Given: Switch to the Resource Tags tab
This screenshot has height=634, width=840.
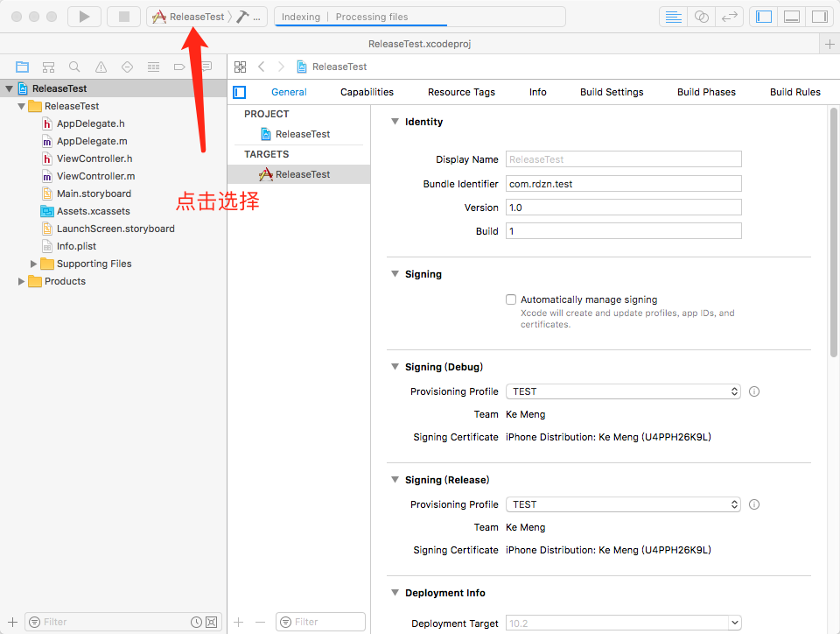Looking at the screenshot, I should (x=461, y=92).
